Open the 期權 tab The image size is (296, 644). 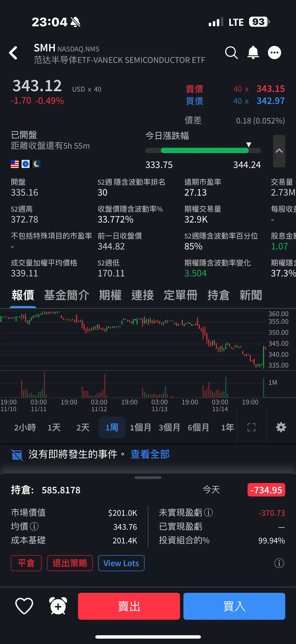pyautogui.click(x=110, y=295)
